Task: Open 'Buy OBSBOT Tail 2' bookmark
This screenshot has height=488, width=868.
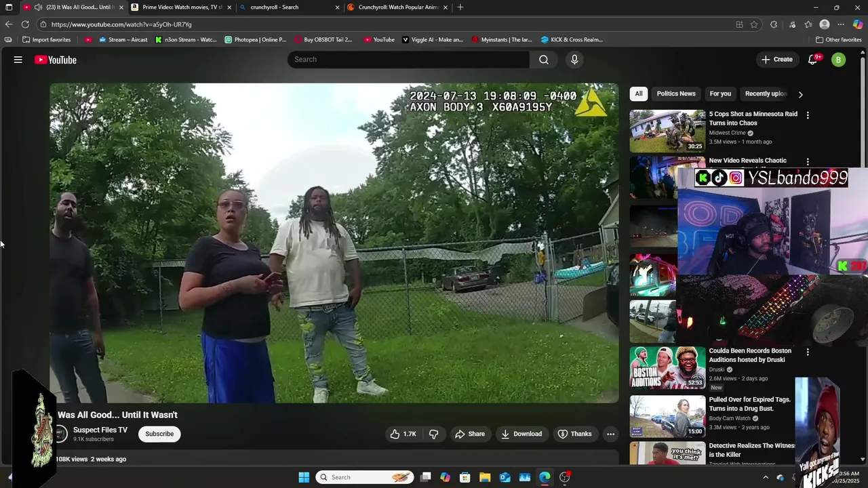Action: tap(323, 40)
